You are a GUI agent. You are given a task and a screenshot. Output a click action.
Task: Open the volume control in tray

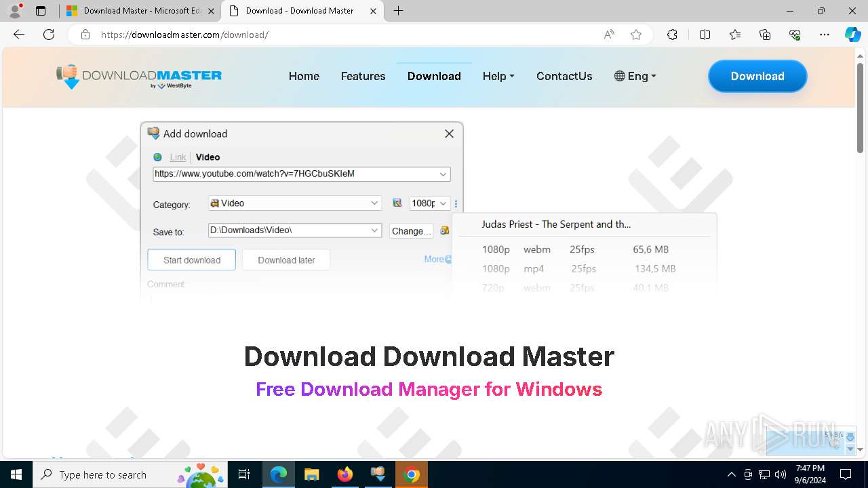(x=781, y=474)
